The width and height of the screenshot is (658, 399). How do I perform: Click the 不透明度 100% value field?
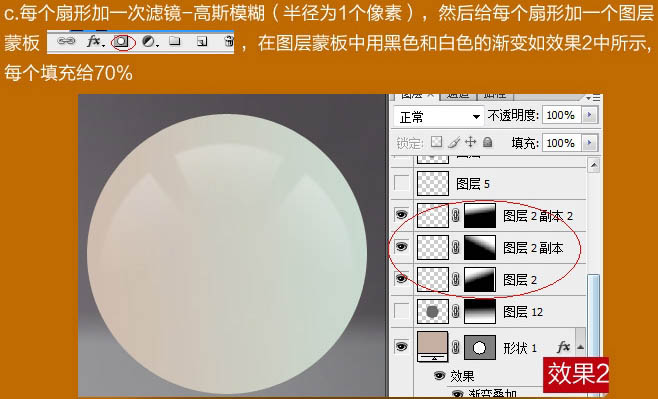[561, 115]
